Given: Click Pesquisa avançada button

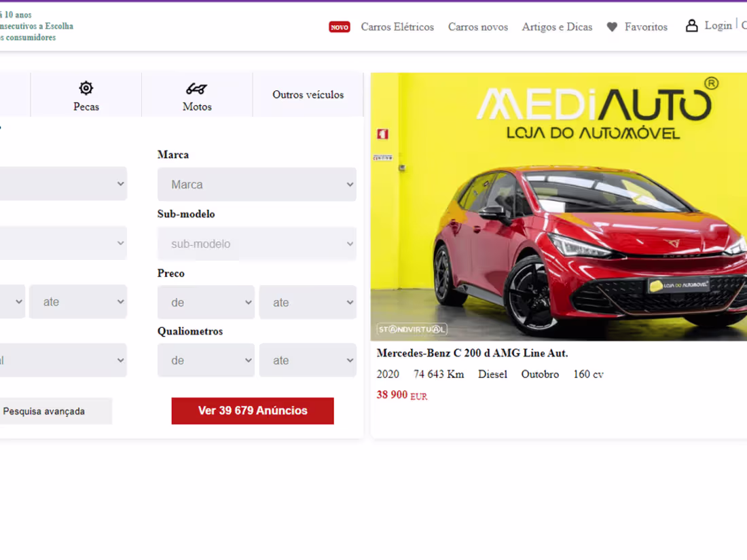Looking at the screenshot, I should click(x=56, y=411).
